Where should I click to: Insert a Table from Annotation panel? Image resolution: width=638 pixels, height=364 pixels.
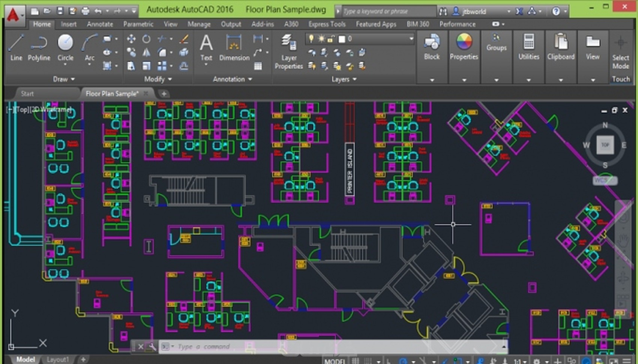[258, 66]
